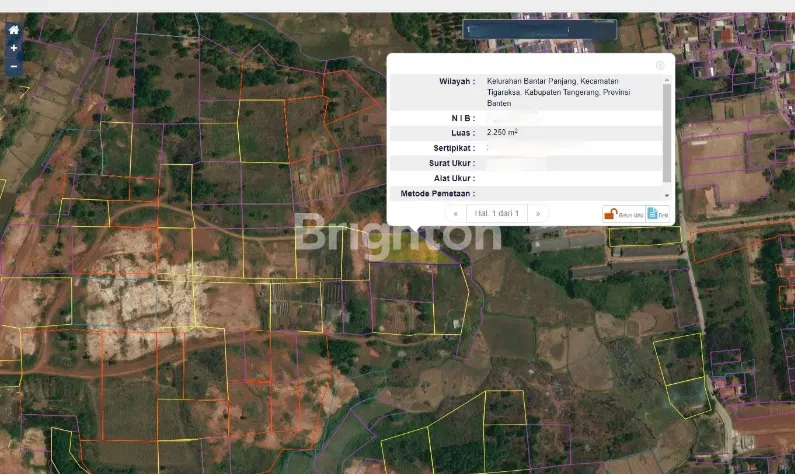This screenshot has height=474, width=795.
Task: Click the search field above the map
Action: [538, 30]
